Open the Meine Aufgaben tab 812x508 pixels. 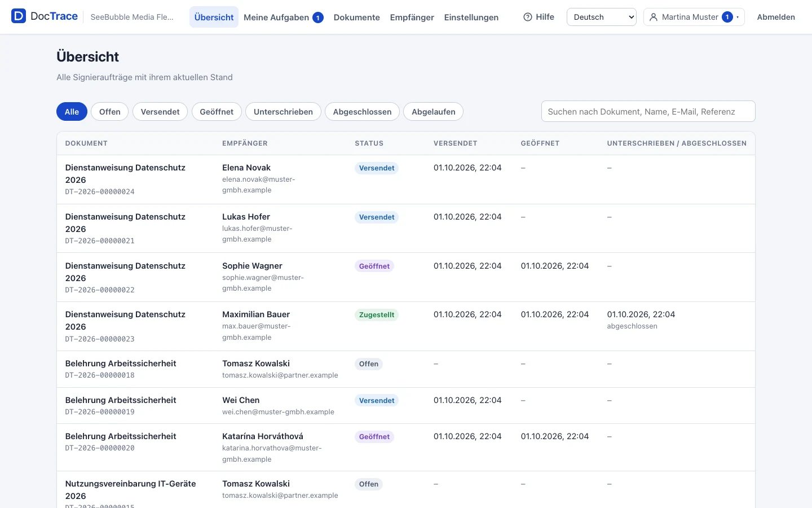(x=283, y=17)
